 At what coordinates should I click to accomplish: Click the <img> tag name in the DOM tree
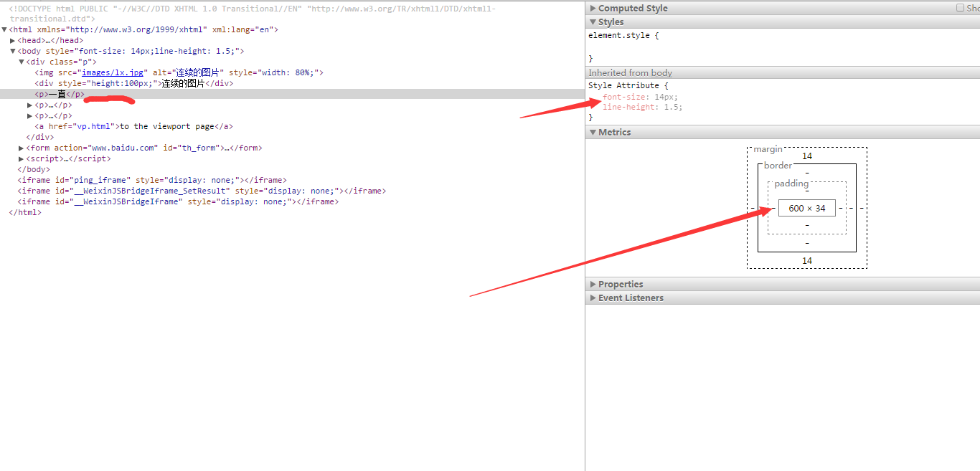point(46,73)
